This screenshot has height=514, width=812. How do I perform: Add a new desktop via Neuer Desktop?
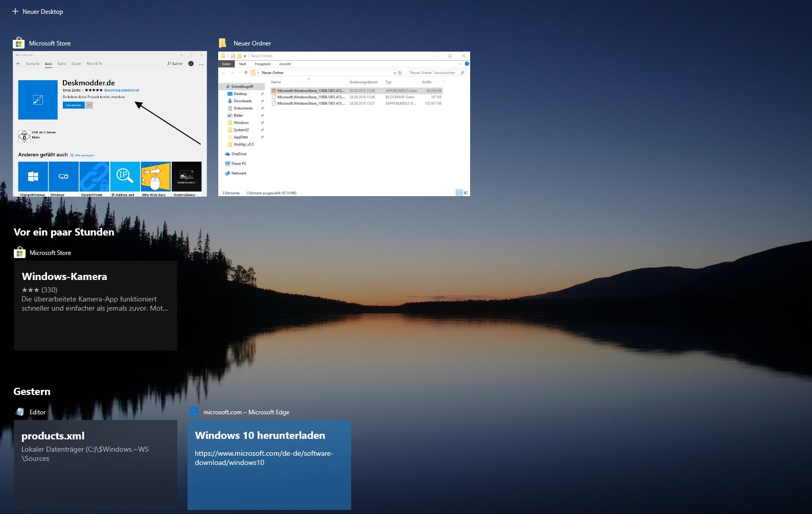pyautogui.click(x=38, y=11)
